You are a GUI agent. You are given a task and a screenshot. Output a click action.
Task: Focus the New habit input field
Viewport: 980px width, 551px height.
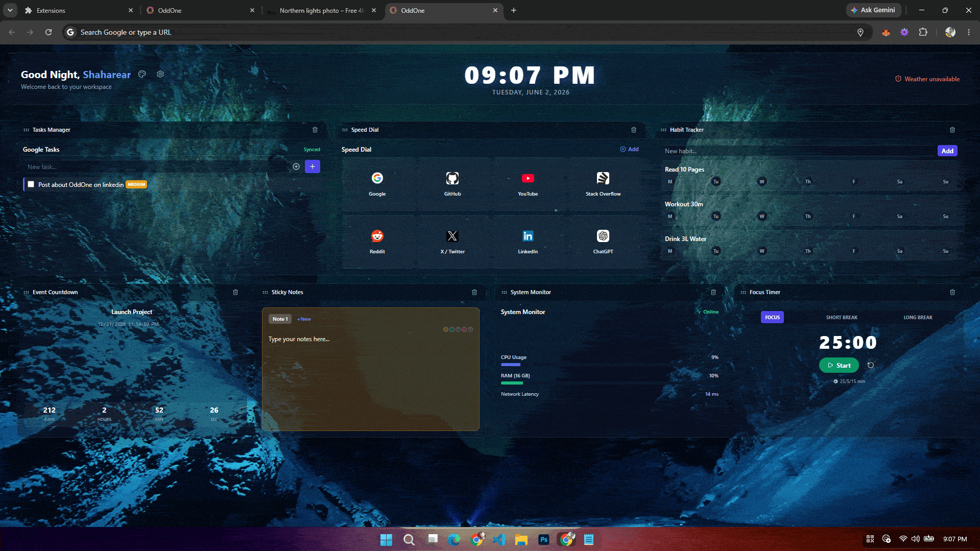799,151
